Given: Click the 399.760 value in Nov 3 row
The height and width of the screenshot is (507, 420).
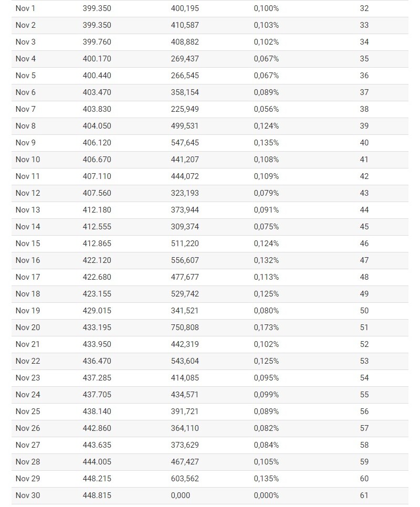Looking at the screenshot, I should pos(97,42).
